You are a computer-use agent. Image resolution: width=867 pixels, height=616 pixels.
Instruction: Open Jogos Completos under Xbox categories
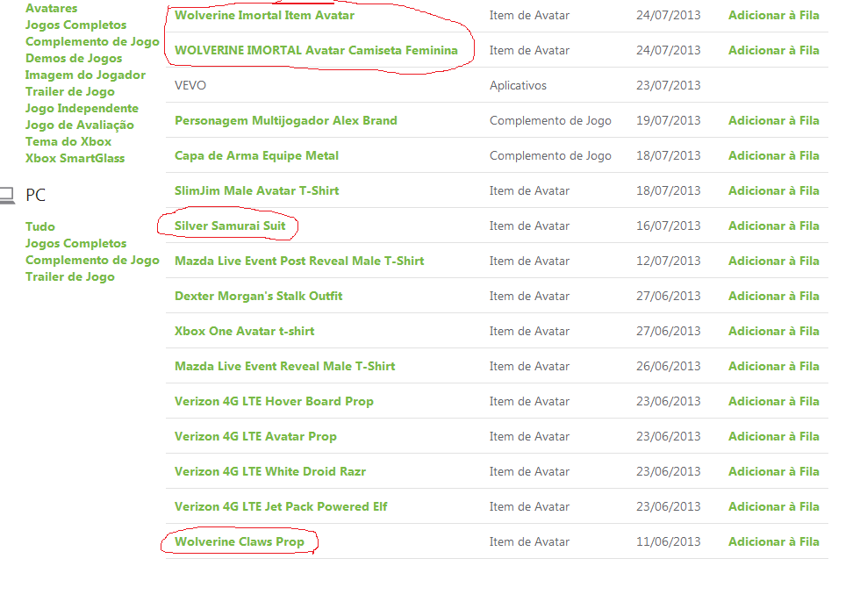pyautogui.click(x=75, y=25)
